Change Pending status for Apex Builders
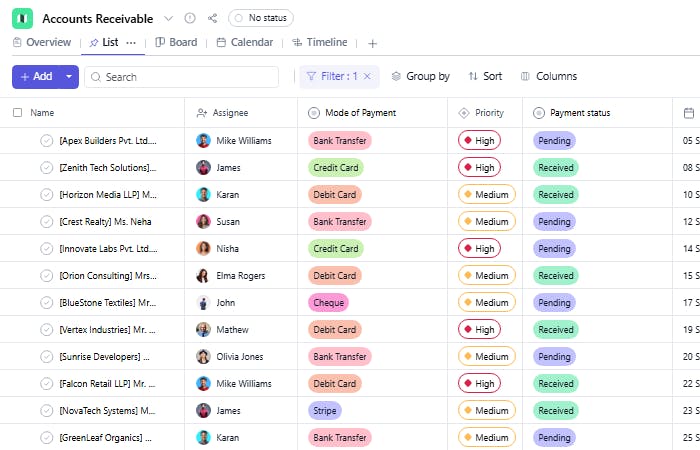This screenshot has width=700, height=450. click(554, 141)
